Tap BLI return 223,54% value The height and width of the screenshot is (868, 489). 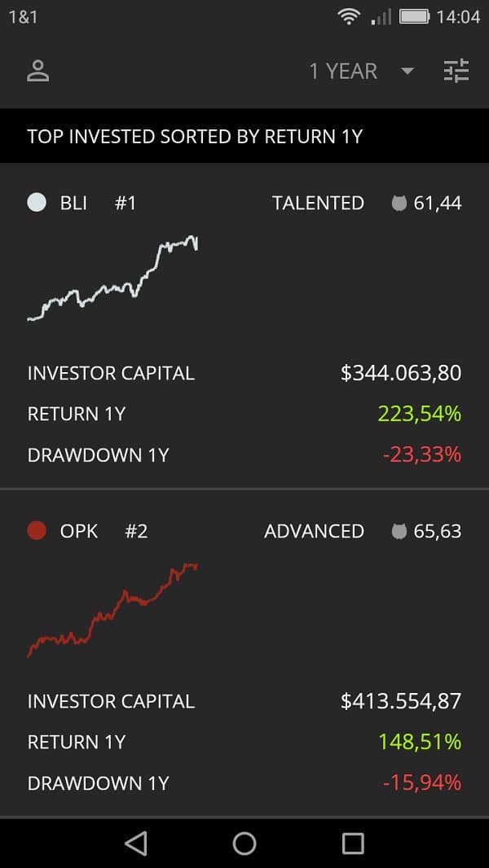tap(419, 414)
